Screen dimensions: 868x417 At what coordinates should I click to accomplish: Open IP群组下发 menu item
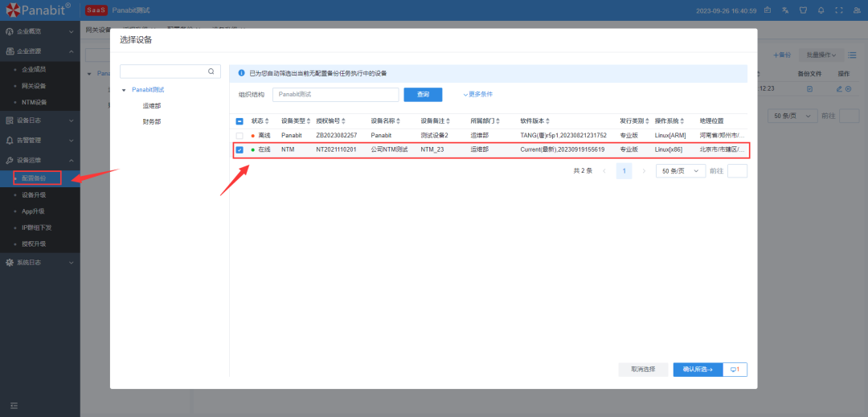36,227
